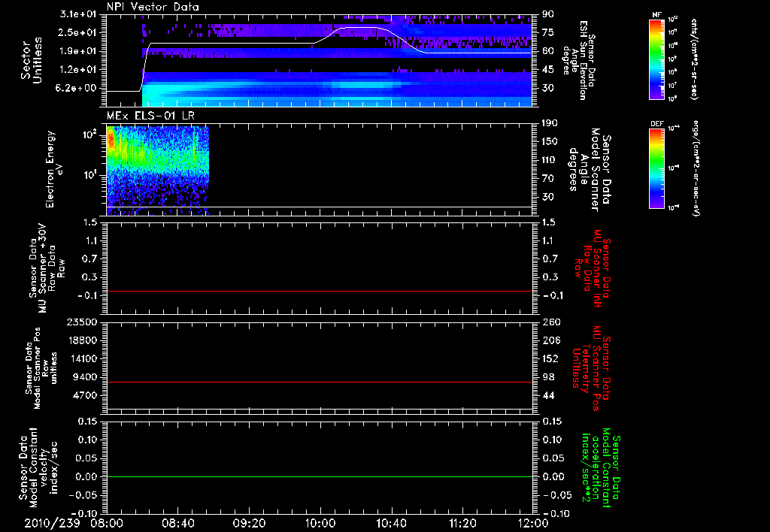Click the "1.2e+01" sector tick label
This screenshot has height=532, width=770.
(x=78, y=70)
